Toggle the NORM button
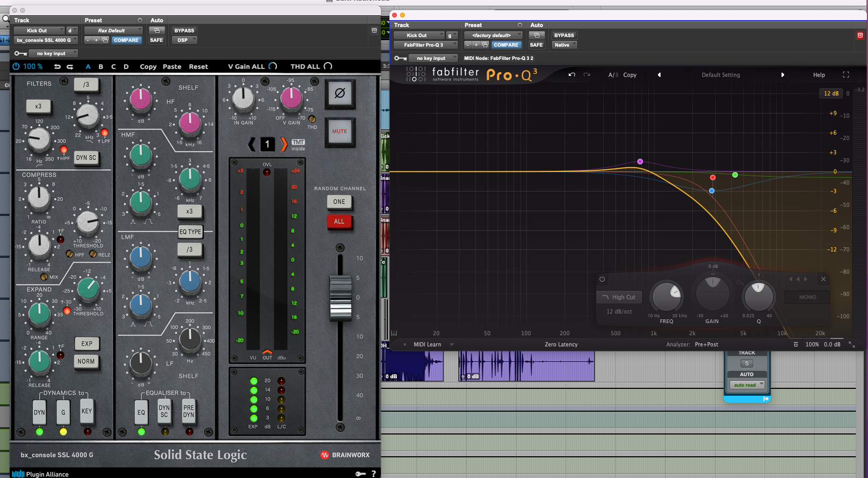Screen dimensions: 868x478 [x=86, y=361]
